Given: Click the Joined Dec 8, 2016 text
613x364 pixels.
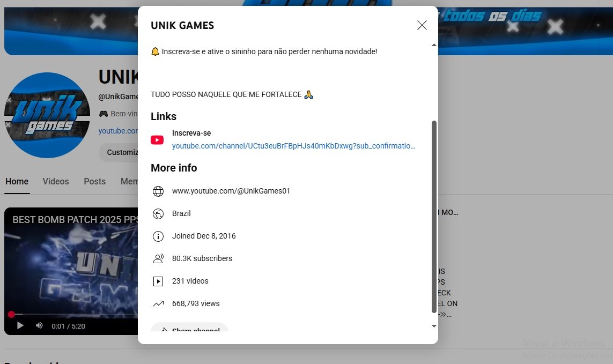Looking at the screenshot, I should click(x=204, y=236).
